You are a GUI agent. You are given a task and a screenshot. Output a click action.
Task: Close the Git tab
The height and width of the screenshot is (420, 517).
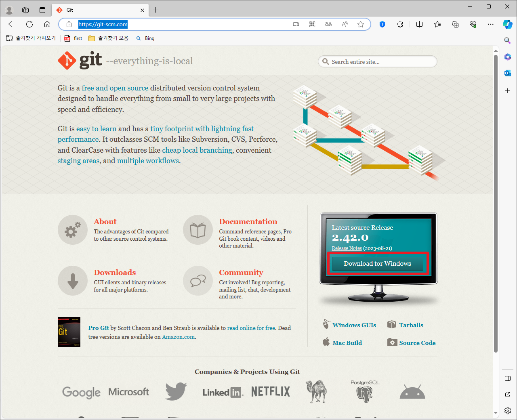tap(142, 10)
